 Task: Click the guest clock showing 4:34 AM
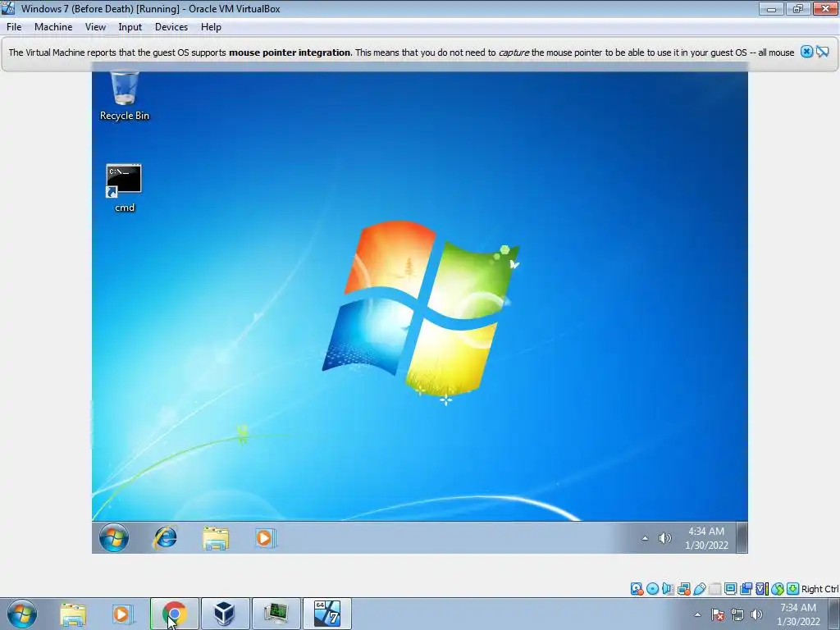tap(706, 538)
